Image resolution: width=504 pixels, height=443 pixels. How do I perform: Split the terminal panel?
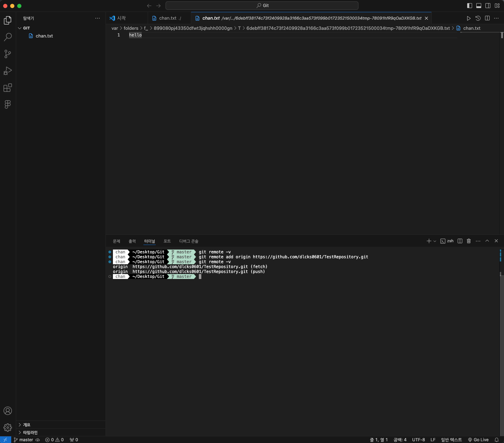pos(460,241)
